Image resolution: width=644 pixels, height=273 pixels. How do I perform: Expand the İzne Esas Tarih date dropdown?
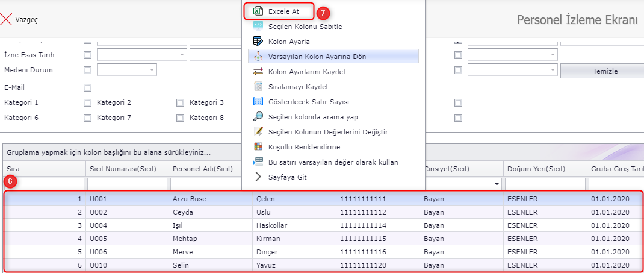(182, 55)
